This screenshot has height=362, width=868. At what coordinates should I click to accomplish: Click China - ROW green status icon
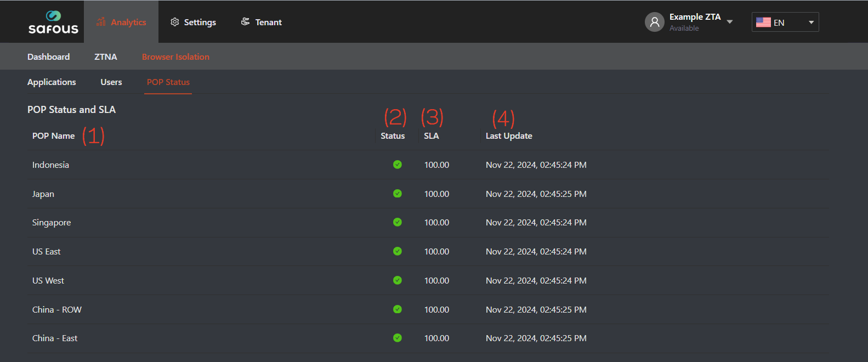(398, 309)
